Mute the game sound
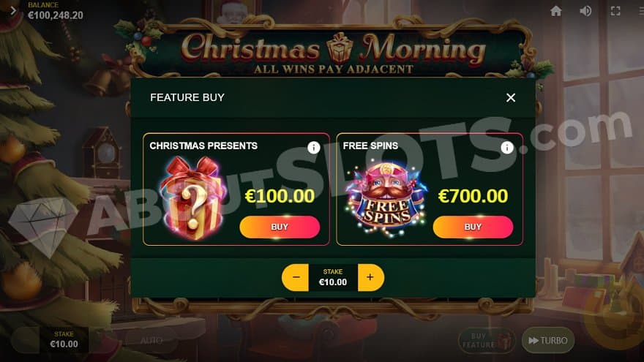Viewport: 644px width, 362px height. (585, 11)
